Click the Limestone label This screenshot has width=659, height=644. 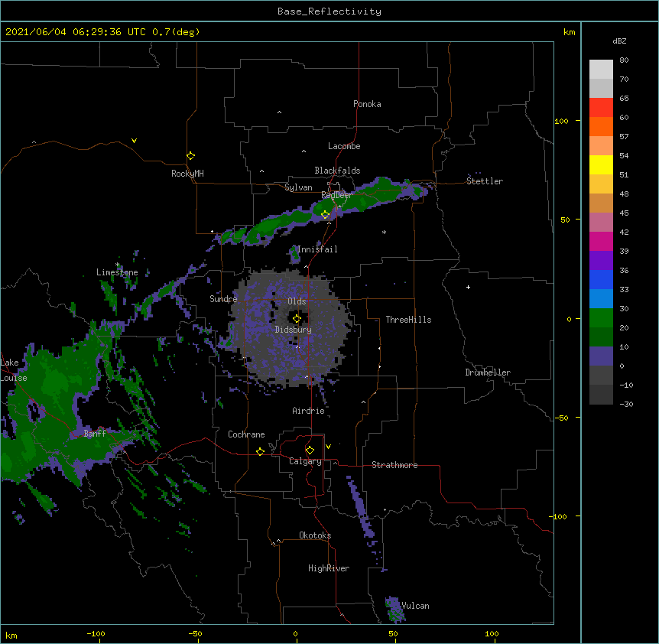point(117,272)
